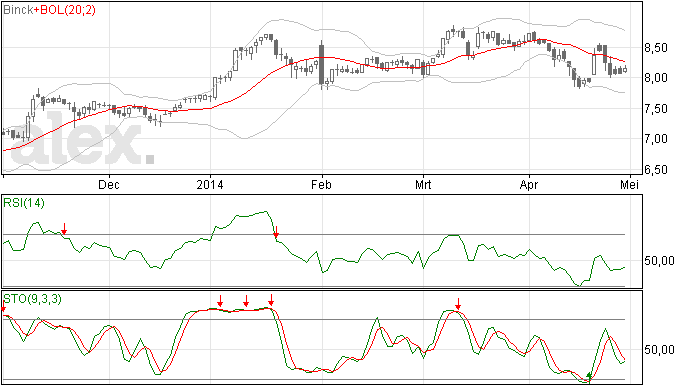Click the RSI(14) indicator label
690x387 pixels.
tap(24, 203)
